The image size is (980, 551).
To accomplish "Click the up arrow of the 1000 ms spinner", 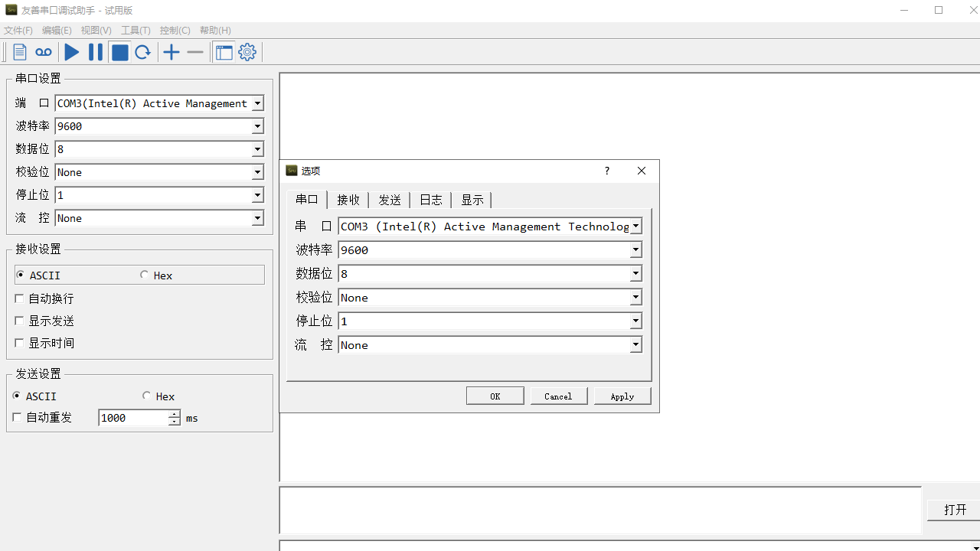I will click(174, 414).
